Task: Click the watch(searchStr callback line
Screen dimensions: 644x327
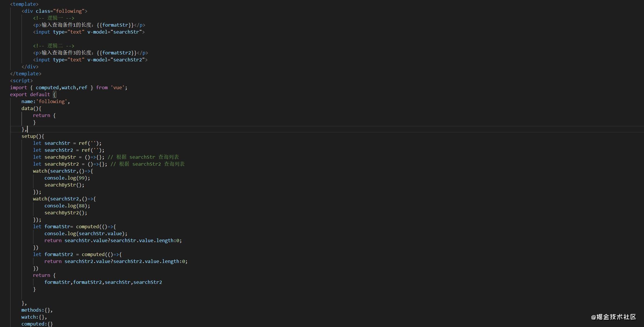Action: point(63,171)
